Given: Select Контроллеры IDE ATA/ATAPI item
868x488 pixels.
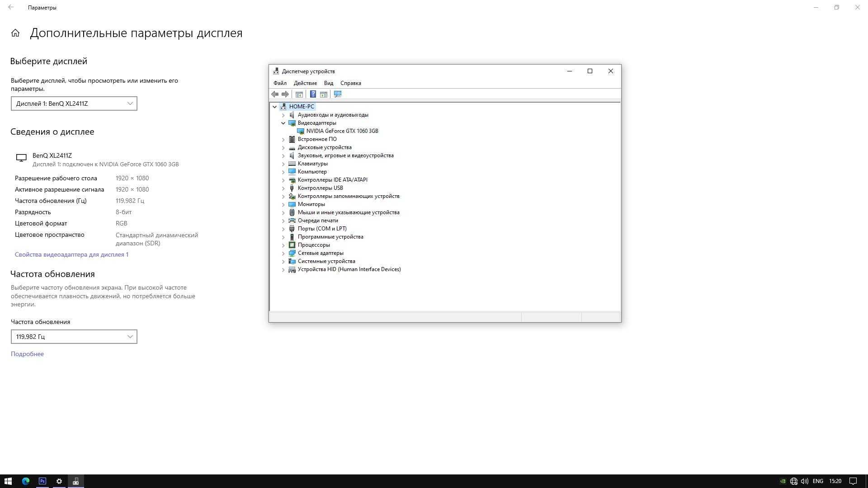Looking at the screenshot, I should 333,180.
